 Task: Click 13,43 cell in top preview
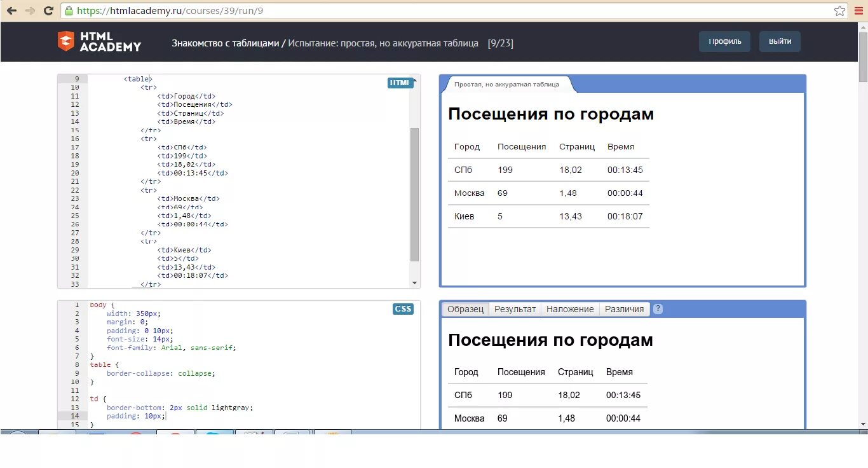pyautogui.click(x=571, y=216)
